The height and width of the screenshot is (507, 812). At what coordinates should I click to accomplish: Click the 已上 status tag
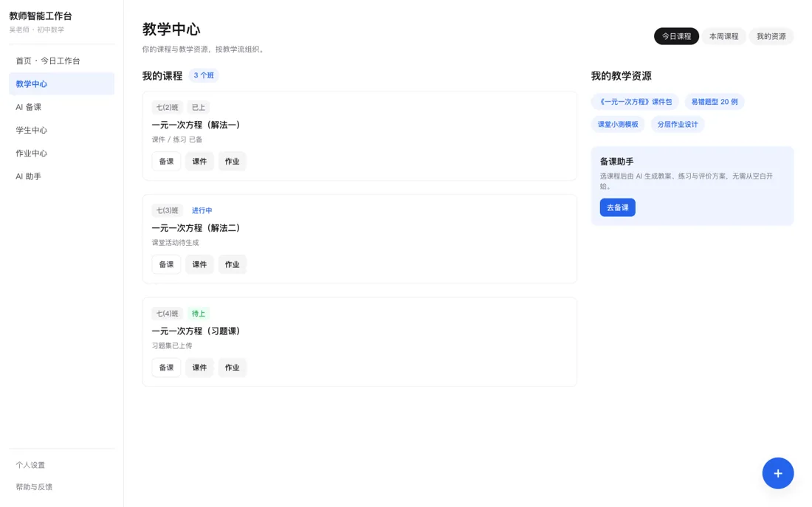pyautogui.click(x=199, y=107)
